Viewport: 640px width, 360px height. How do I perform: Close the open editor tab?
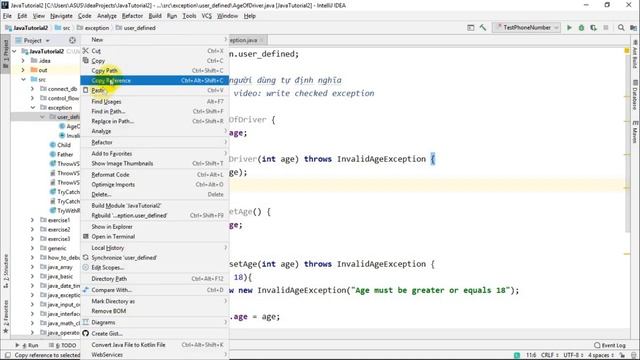point(262,40)
